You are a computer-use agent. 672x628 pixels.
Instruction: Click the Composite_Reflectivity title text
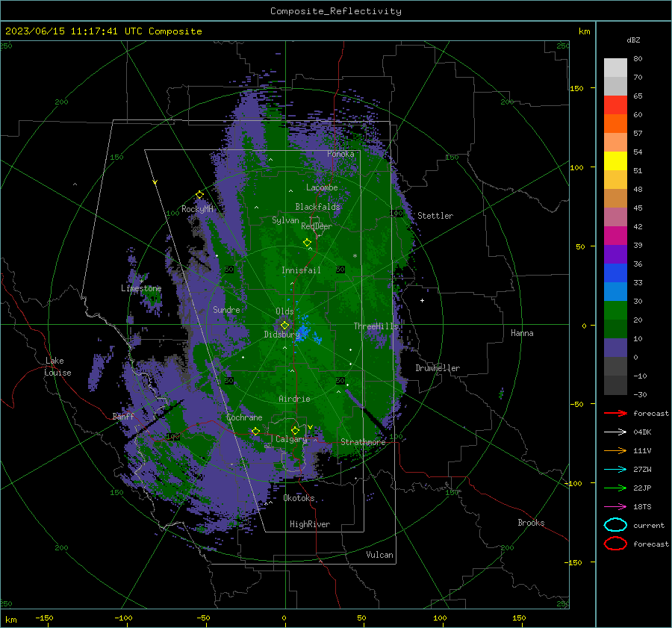(x=336, y=11)
